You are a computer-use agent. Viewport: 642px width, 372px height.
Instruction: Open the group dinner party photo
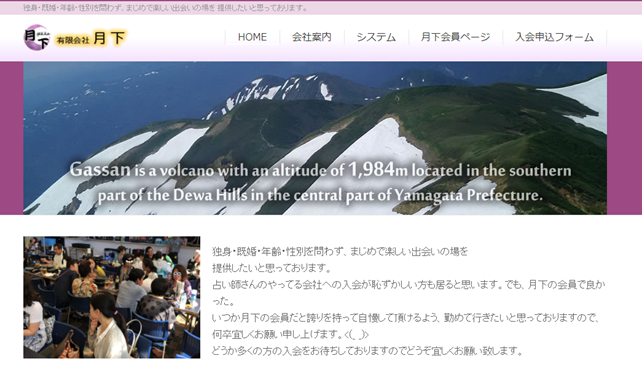pos(112,297)
